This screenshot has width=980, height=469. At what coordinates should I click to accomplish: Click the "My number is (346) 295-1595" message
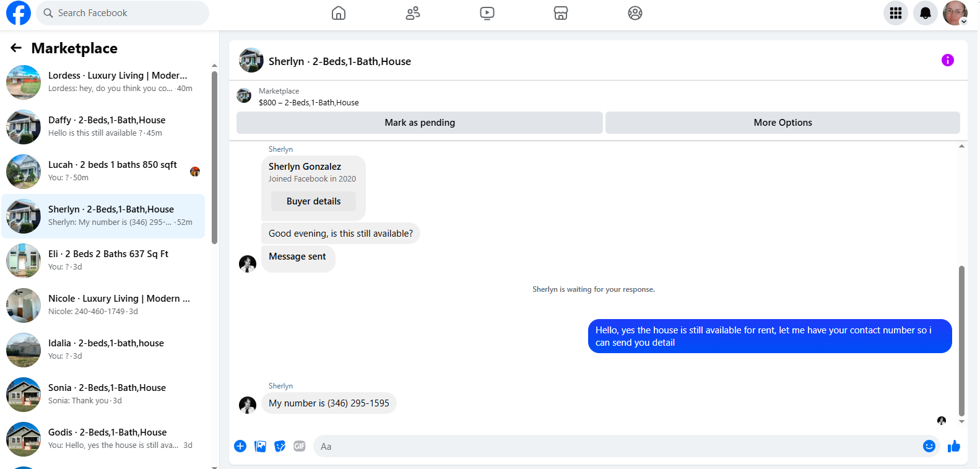coord(329,403)
